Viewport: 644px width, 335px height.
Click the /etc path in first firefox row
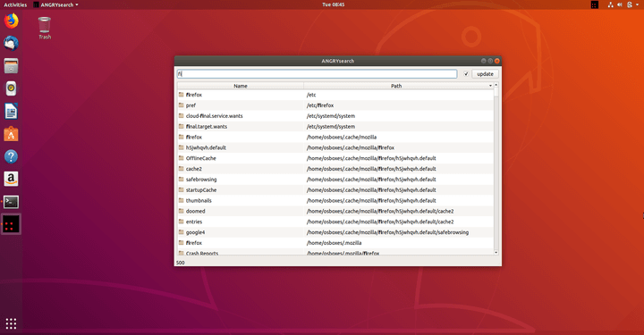pyautogui.click(x=311, y=95)
